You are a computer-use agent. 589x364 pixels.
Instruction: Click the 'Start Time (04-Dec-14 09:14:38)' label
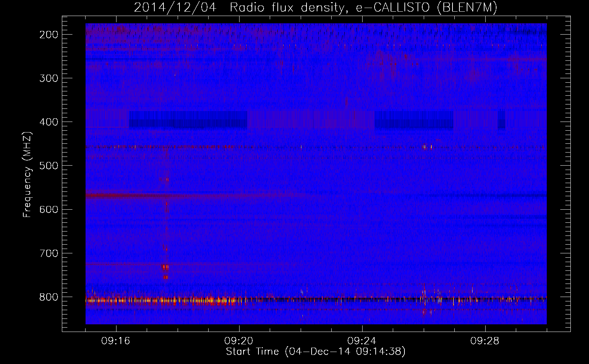(x=316, y=352)
